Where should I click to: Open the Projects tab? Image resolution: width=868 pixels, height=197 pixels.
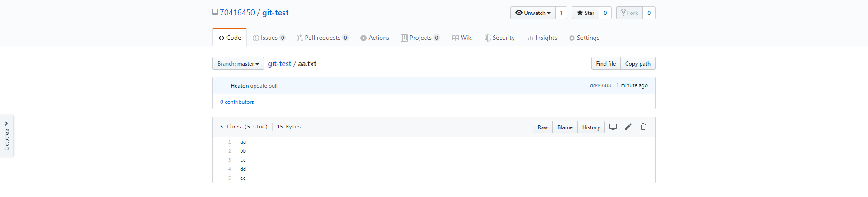pyautogui.click(x=420, y=38)
